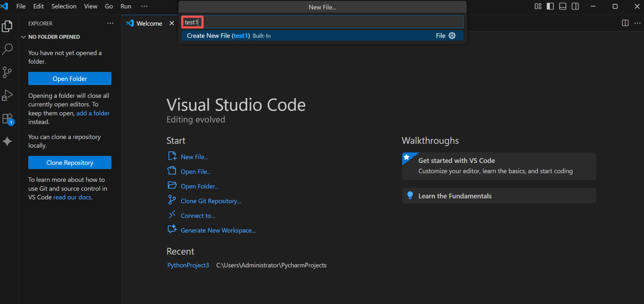Toggle the Primary Side Bar visibility
Screen dimensions: 644x304
pyautogui.click(x=550, y=6)
